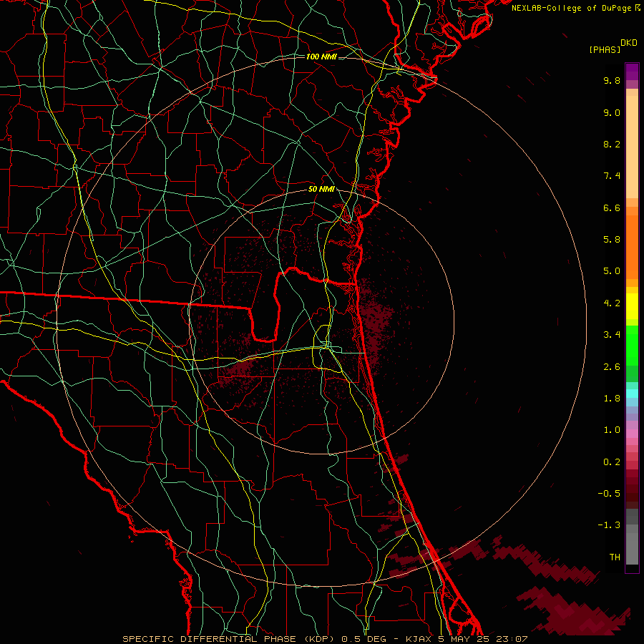The height and width of the screenshot is (644, 644).
Task: Click the 3.4 scale value
Action: [612, 335]
